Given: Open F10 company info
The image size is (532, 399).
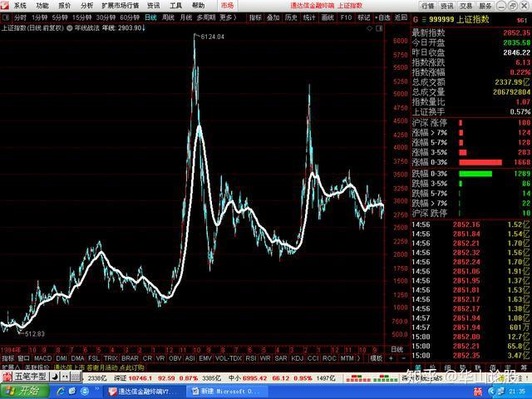Looking at the screenshot, I should pyautogui.click(x=346, y=17).
